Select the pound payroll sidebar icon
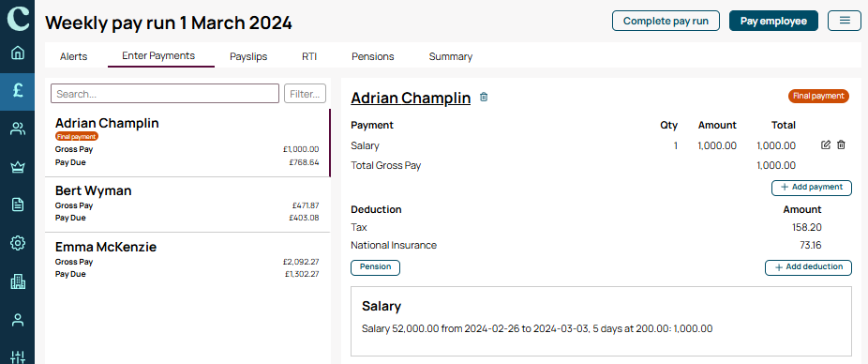Viewport: 868px width, 364px height. coord(18,91)
